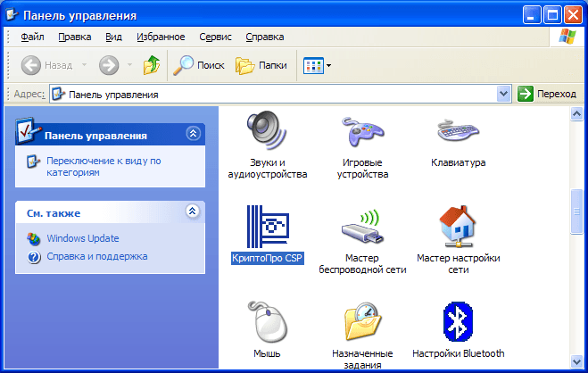Expand the address bar dropdown arrow

pos(503,94)
